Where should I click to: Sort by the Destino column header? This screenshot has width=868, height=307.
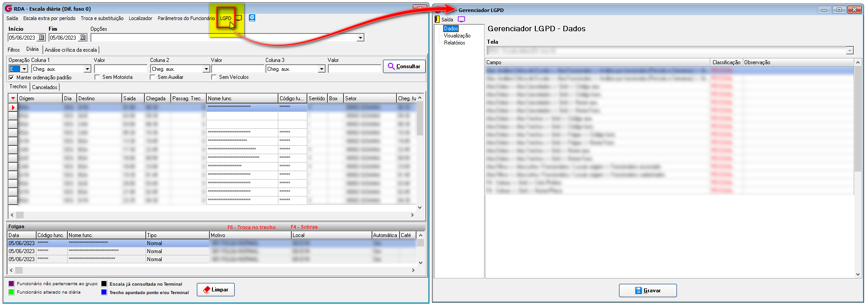[x=99, y=98]
